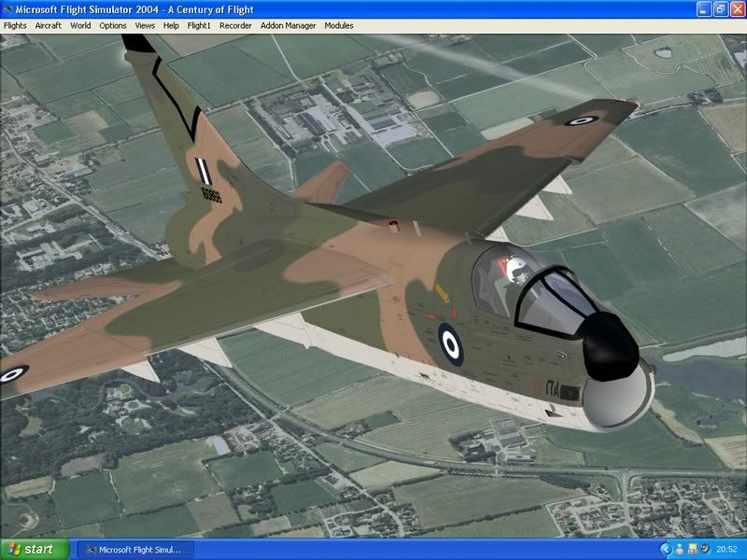The width and height of the screenshot is (747, 560).
Task: Open the Aircraft menu
Action: click(x=49, y=26)
